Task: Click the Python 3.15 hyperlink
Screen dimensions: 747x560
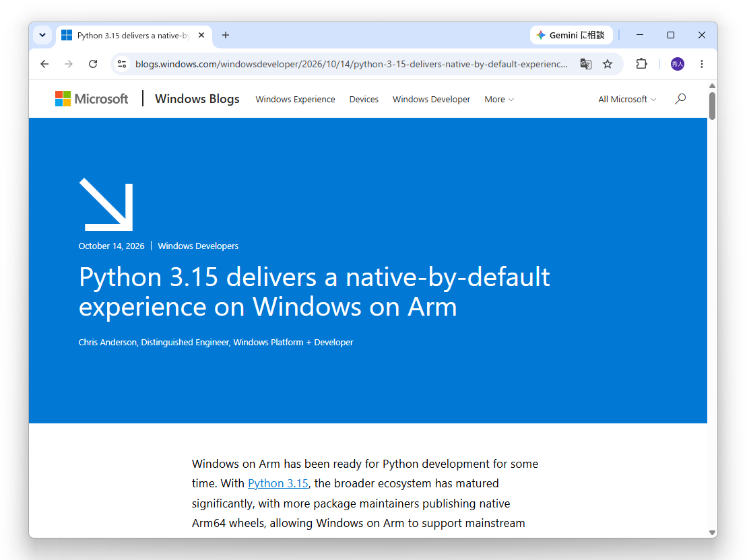Action: coord(278,483)
